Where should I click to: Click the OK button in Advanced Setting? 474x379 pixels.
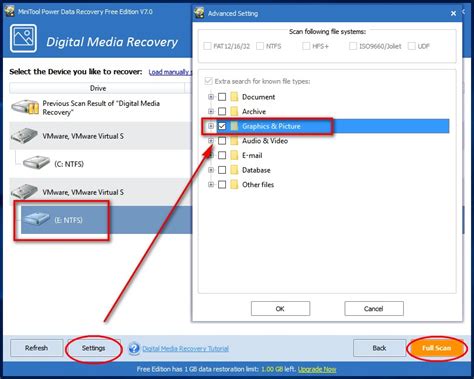(x=280, y=309)
